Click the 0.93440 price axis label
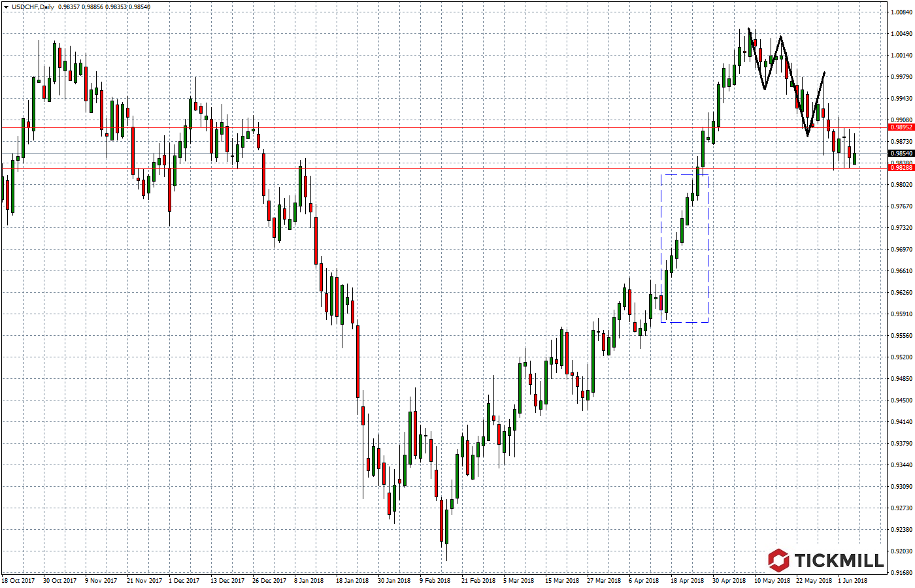 click(x=901, y=465)
